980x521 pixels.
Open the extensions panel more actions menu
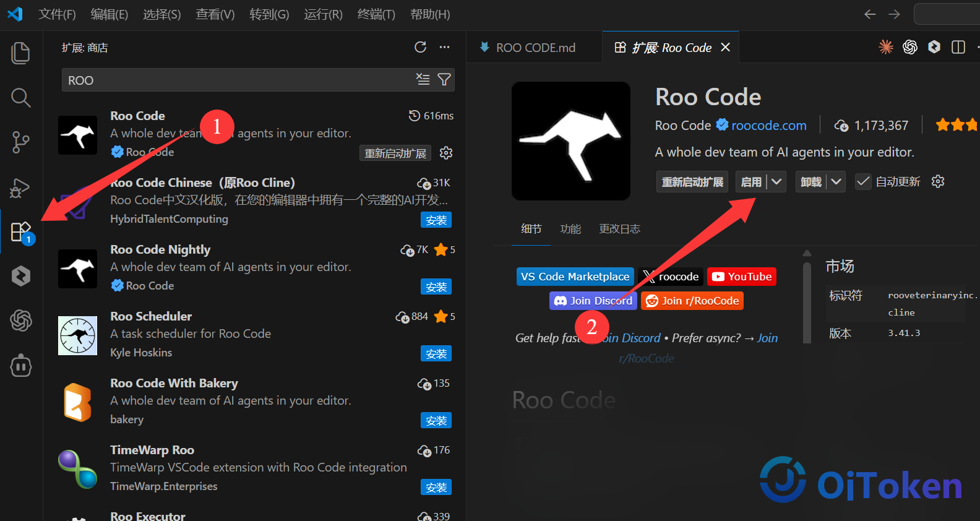tap(444, 47)
